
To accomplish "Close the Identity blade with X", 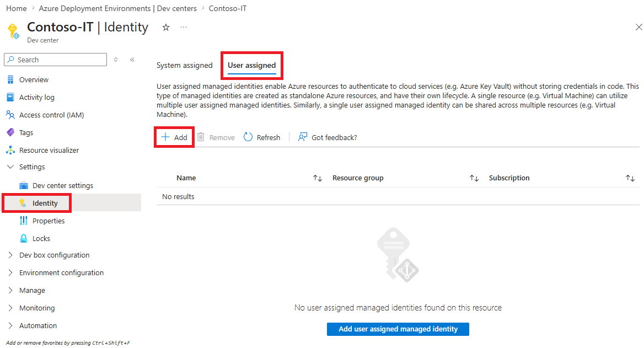I will 638,28.
